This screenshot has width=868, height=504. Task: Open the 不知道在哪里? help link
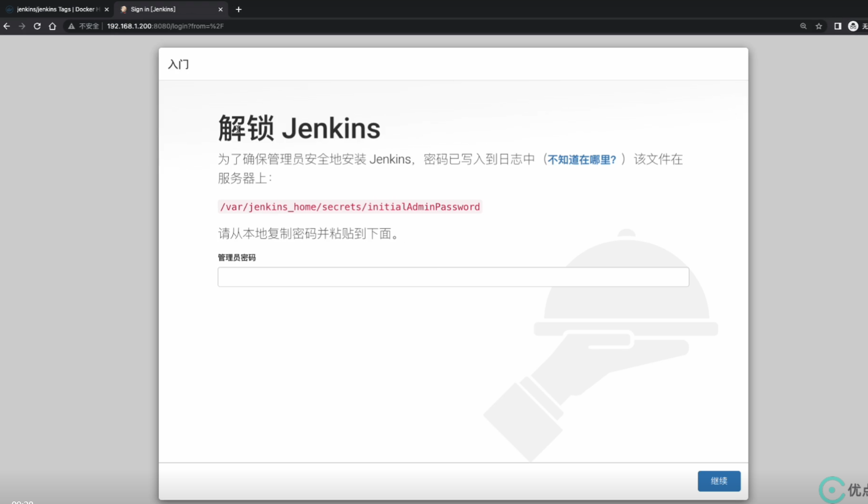tap(582, 159)
